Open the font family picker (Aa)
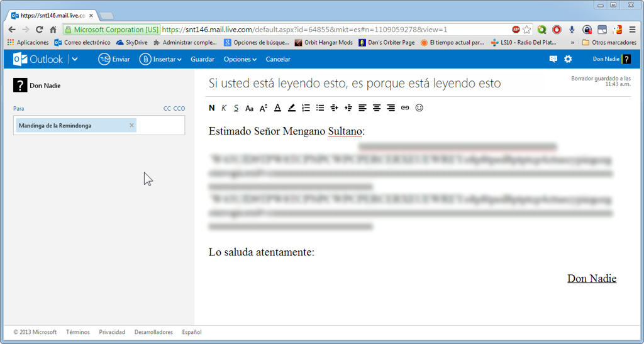Screen dimensions: 644x344 [x=249, y=108]
